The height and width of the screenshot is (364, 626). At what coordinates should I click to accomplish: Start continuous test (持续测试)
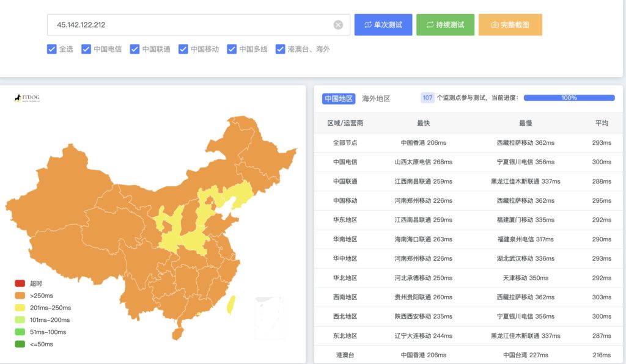(x=445, y=24)
